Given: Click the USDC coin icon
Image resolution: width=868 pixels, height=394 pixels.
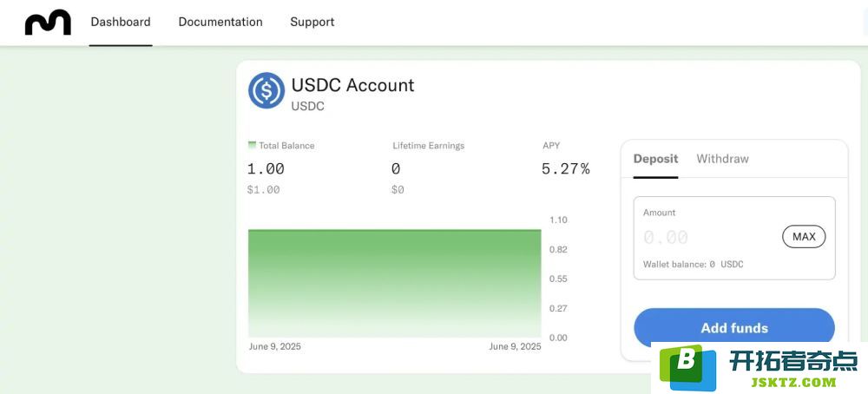Looking at the screenshot, I should [x=266, y=90].
